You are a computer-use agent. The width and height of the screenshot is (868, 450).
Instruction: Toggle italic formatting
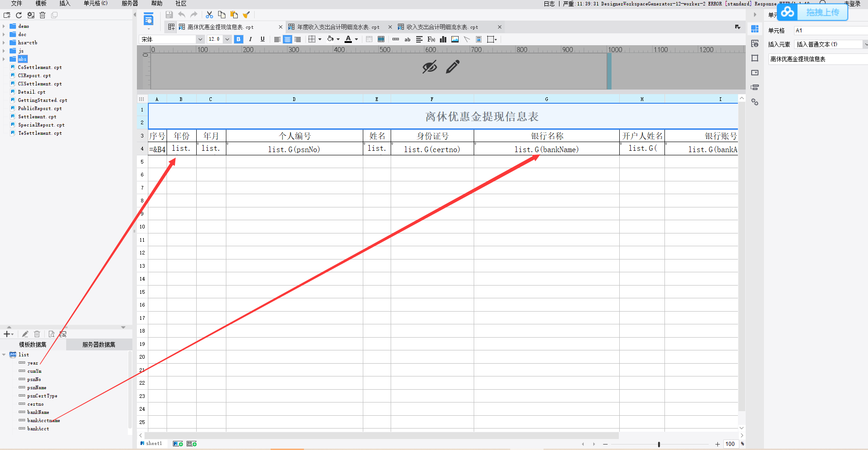[251, 39]
